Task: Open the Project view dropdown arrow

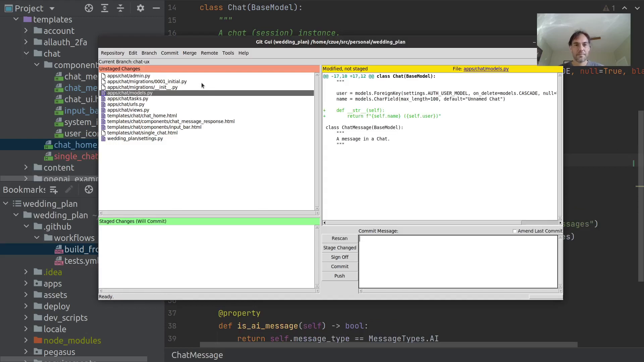Action: tap(52, 8)
